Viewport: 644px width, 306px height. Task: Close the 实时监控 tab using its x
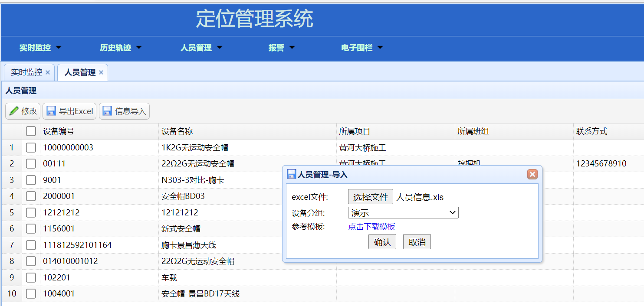coord(48,72)
